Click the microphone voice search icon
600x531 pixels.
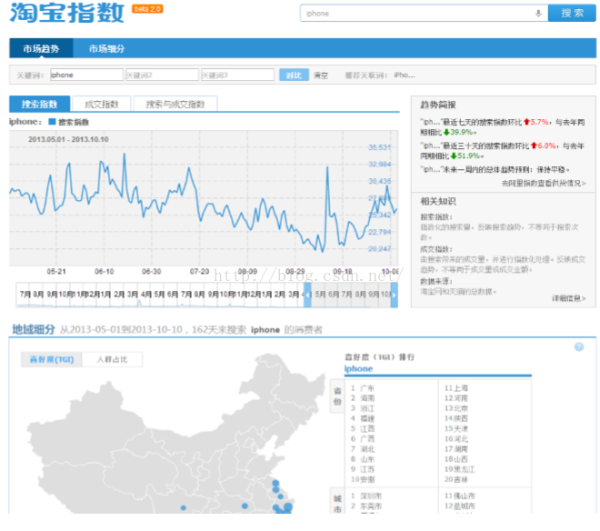pos(540,13)
